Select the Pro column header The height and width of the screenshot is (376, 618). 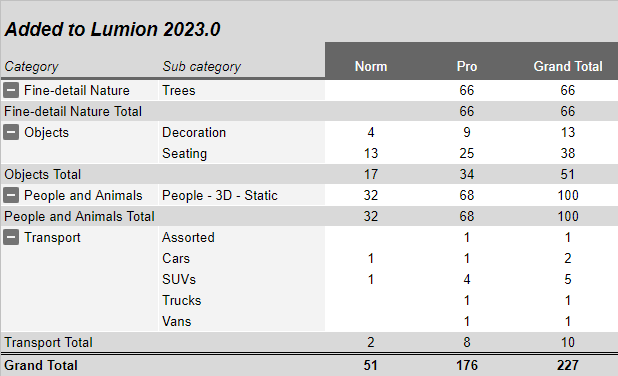click(x=467, y=66)
